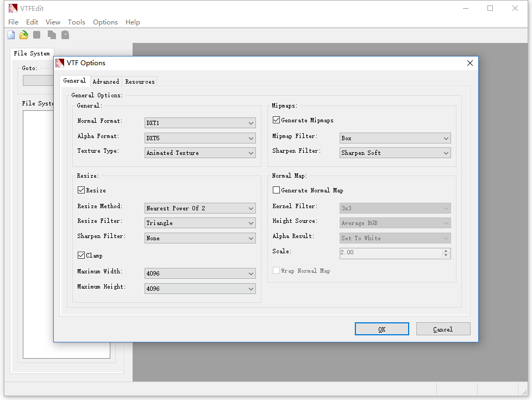Click the Save toolbar icon
The width and height of the screenshot is (532, 400).
[x=37, y=35]
